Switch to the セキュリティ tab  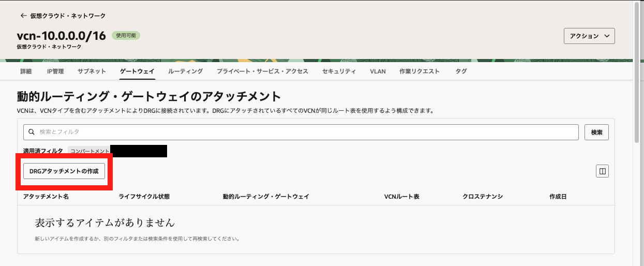[x=339, y=71]
